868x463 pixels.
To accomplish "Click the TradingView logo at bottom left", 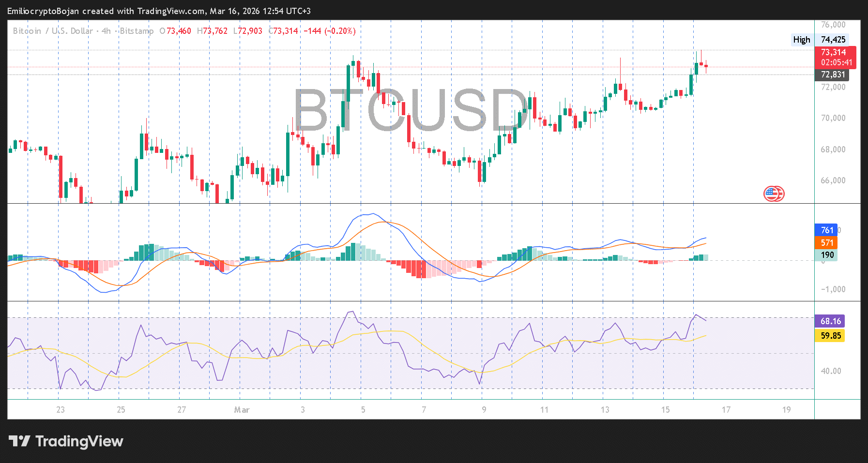I will [66, 441].
